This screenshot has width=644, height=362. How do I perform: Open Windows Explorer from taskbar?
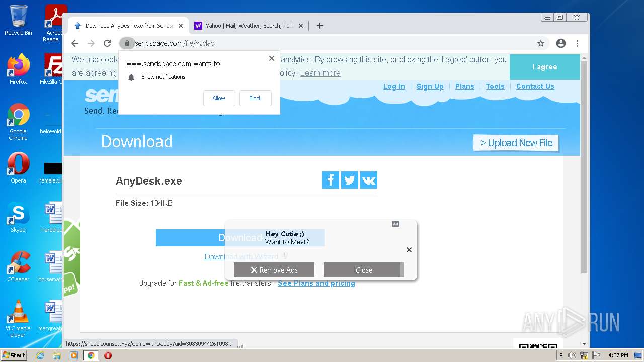pyautogui.click(x=57, y=355)
